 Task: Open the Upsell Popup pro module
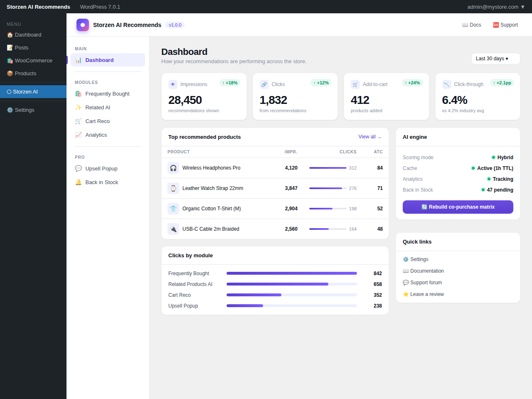click(x=108, y=169)
